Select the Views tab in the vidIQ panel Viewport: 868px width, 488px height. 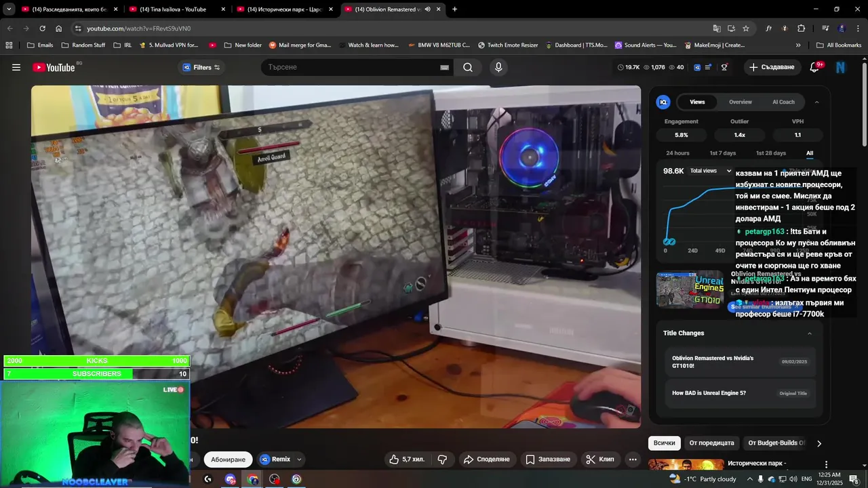click(x=697, y=102)
